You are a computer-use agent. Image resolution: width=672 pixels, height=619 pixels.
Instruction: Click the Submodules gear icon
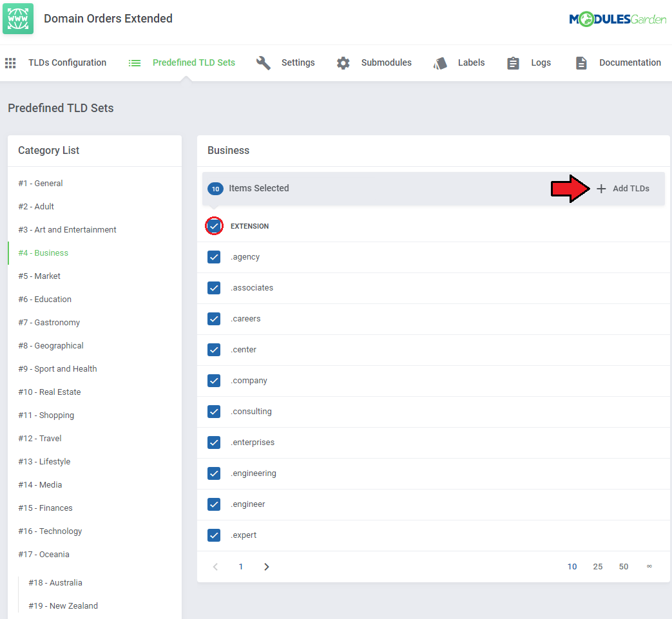(x=343, y=63)
